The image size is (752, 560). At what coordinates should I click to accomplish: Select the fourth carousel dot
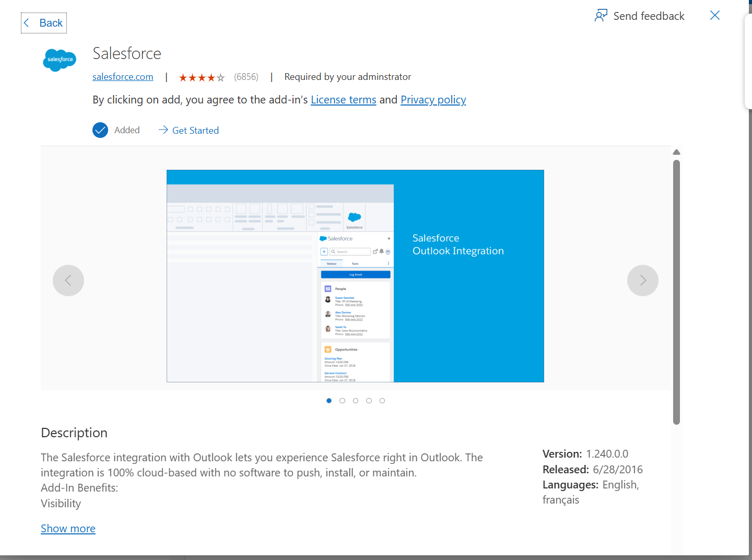[369, 401]
